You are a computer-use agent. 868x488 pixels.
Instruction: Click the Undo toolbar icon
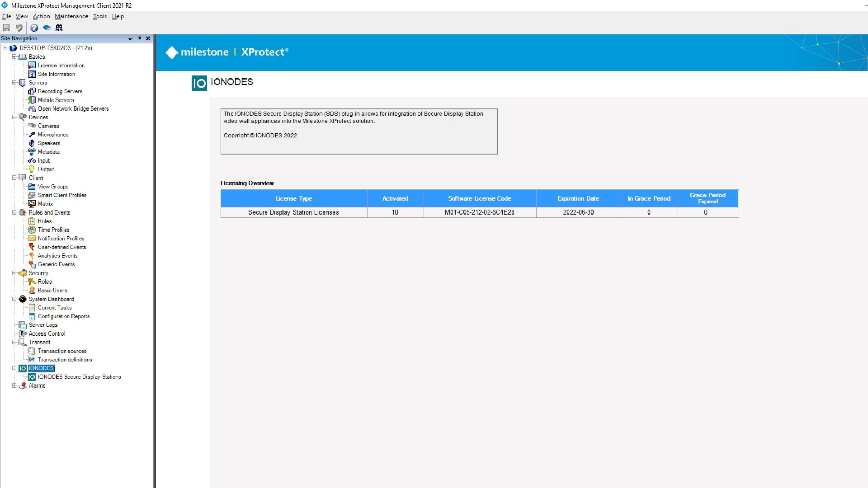pos(19,28)
